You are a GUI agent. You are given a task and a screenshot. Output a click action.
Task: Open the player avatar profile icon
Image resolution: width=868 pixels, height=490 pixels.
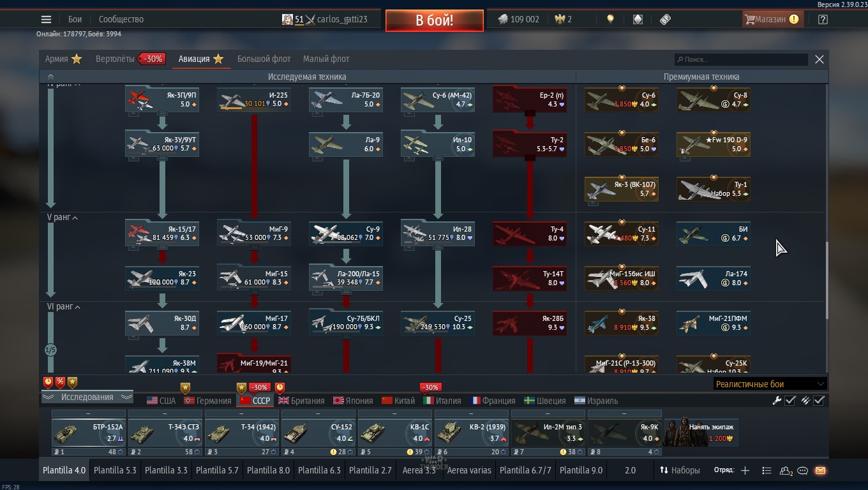(x=287, y=19)
